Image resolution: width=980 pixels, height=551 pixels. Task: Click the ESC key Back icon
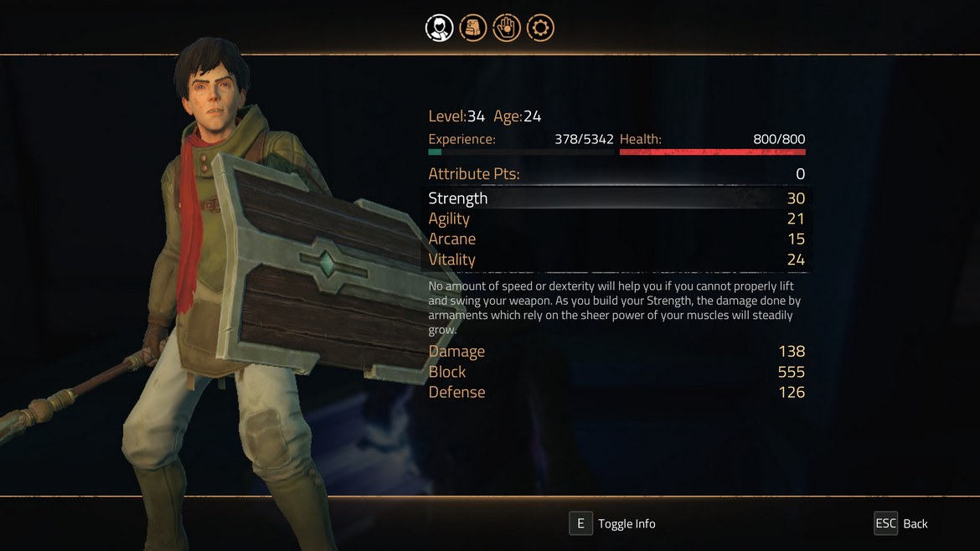pos(885,523)
